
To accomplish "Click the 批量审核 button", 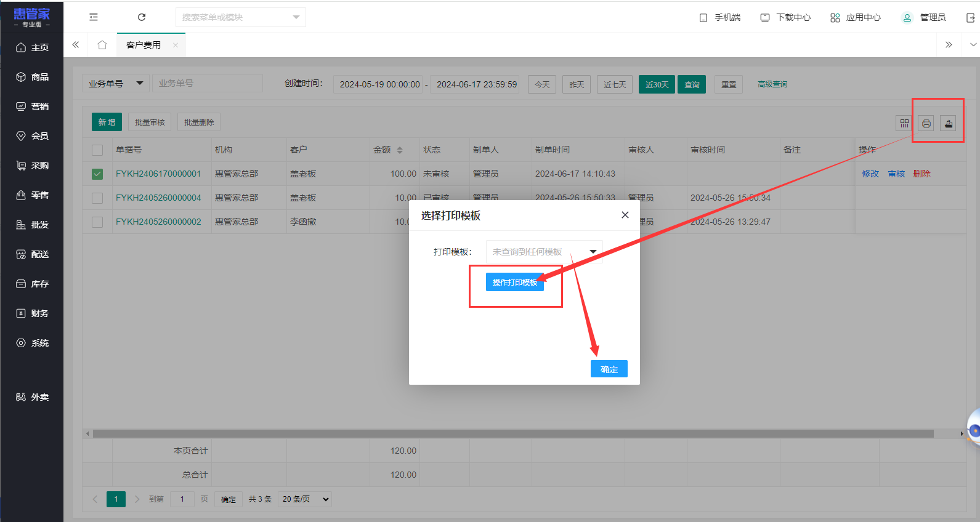I will point(150,122).
